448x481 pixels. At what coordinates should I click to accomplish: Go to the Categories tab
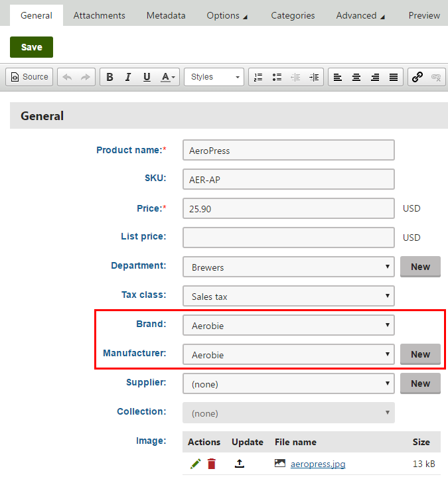(x=293, y=15)
